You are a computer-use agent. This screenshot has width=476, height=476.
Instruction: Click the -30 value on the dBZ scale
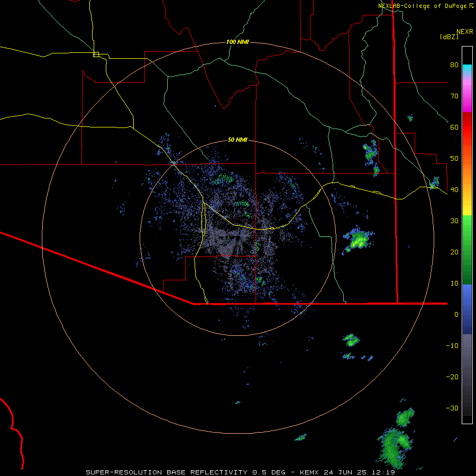[452, 408]
